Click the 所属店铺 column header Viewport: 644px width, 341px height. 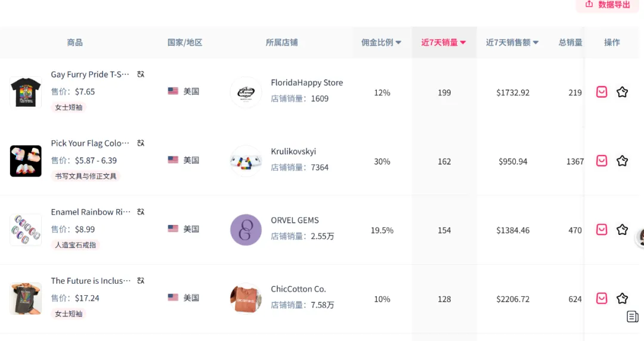tap(281, 42)
